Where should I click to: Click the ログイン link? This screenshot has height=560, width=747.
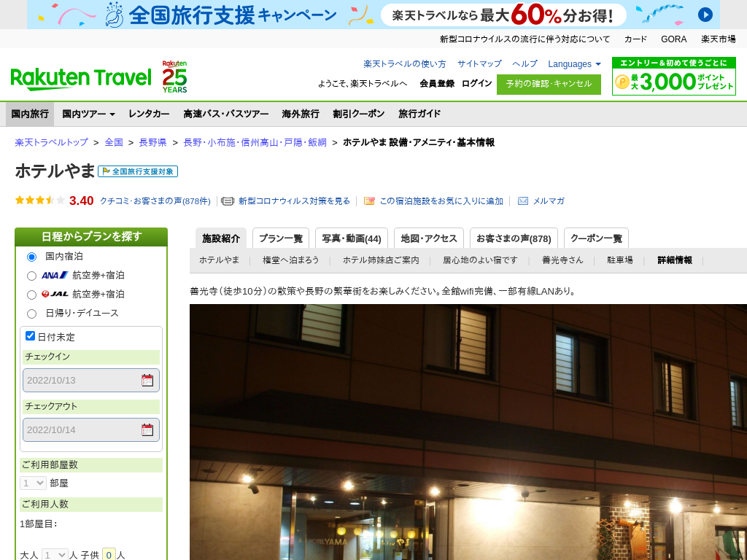(476, 84)
